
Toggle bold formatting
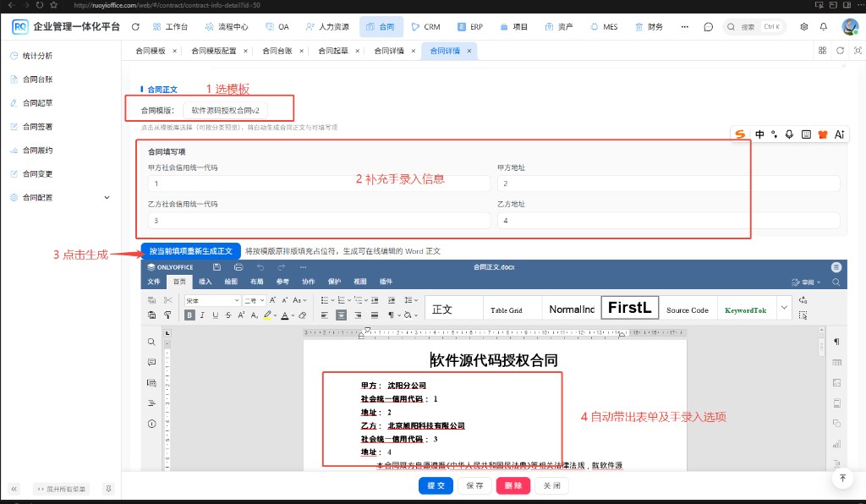(x=189, y=315)
